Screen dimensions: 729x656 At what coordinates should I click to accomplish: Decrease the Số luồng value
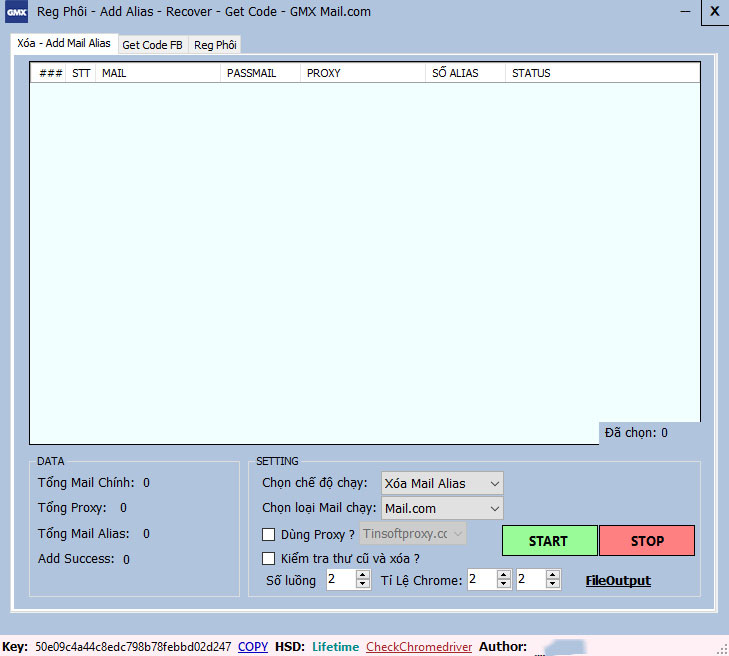[x=363, y=584]
